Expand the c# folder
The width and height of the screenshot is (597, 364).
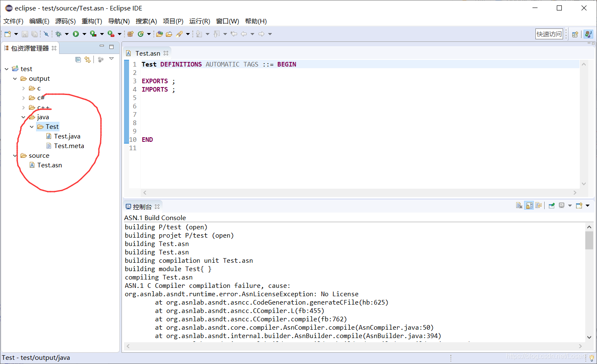pyautogui.click(x=23, y=98)
